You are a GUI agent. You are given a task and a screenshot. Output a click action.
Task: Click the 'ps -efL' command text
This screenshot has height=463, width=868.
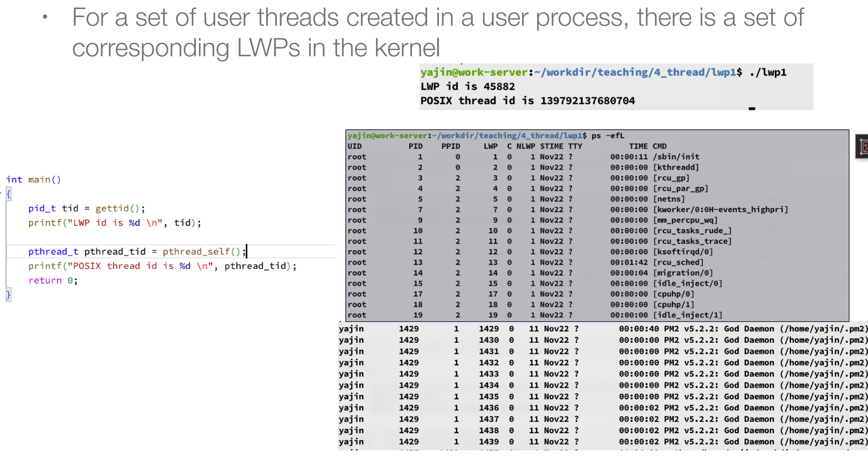(x=608, y=136)
